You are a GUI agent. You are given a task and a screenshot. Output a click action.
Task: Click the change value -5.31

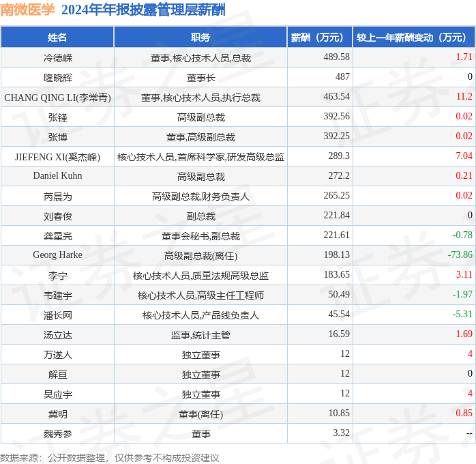point(462,314)
